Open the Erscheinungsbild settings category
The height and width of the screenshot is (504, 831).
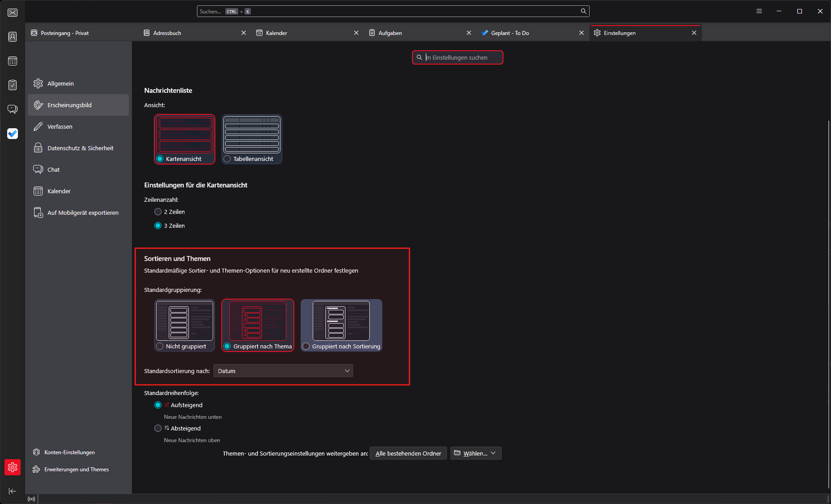click(78, 105)
